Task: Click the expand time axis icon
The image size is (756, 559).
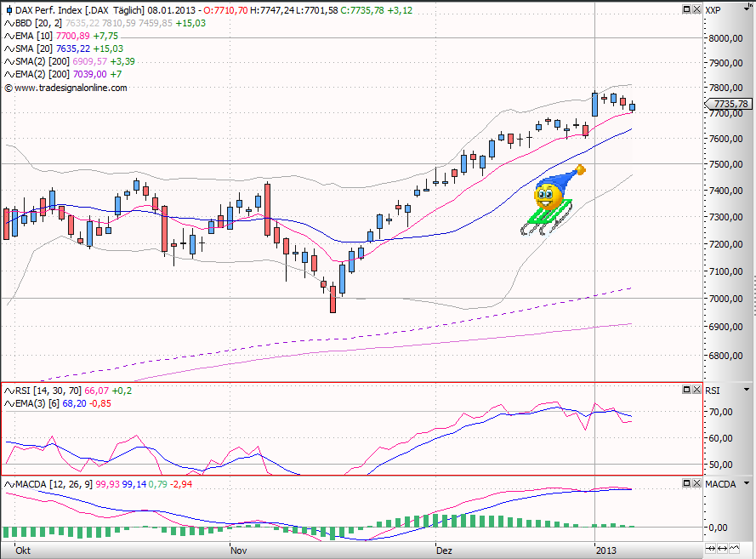Action: tap(724, 549)
